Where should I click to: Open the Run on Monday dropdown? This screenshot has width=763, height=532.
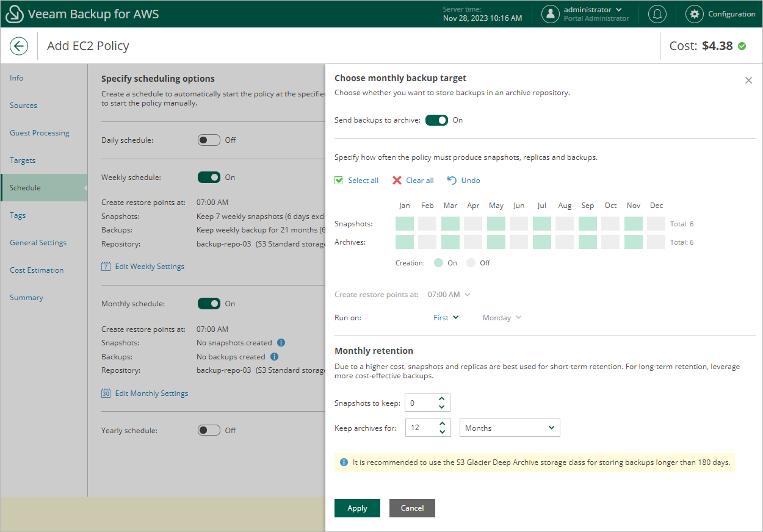pyautogui.click(x=502, y=318)
